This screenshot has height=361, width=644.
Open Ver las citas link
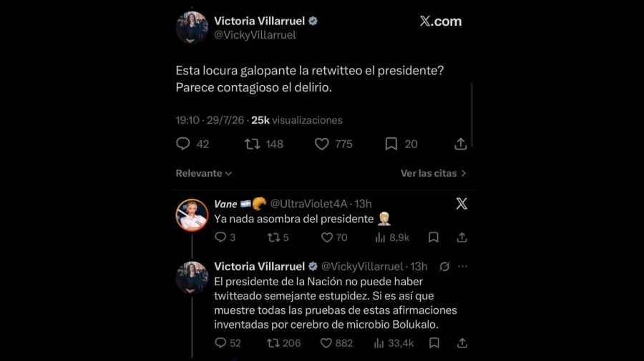point(434,173)
